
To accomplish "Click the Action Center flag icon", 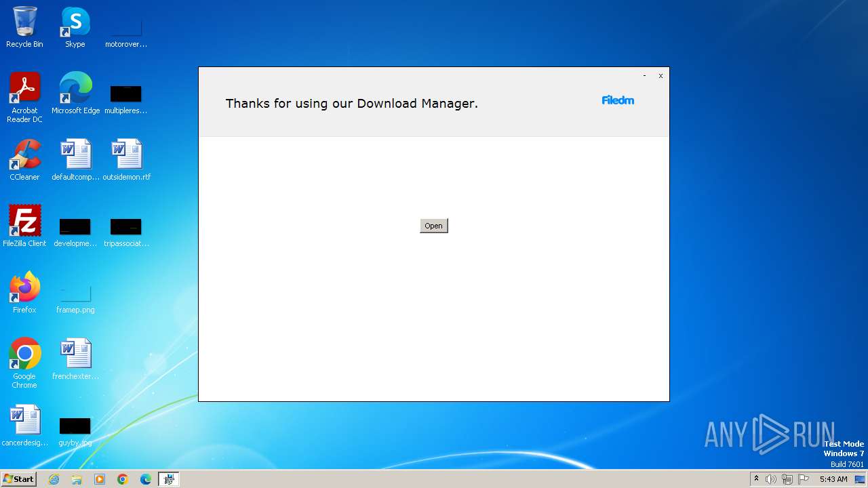I will coord(804,479).
